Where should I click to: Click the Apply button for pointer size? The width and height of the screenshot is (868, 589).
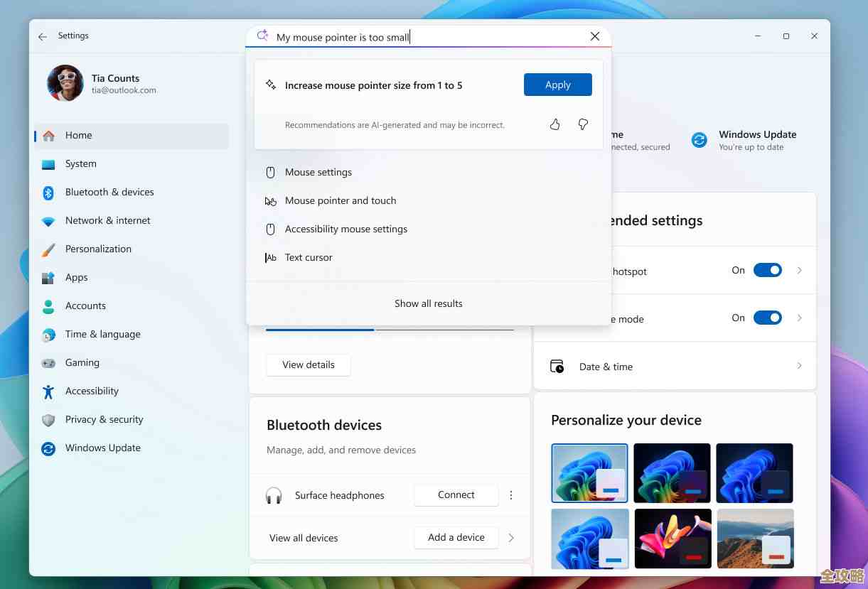(557, 84)
